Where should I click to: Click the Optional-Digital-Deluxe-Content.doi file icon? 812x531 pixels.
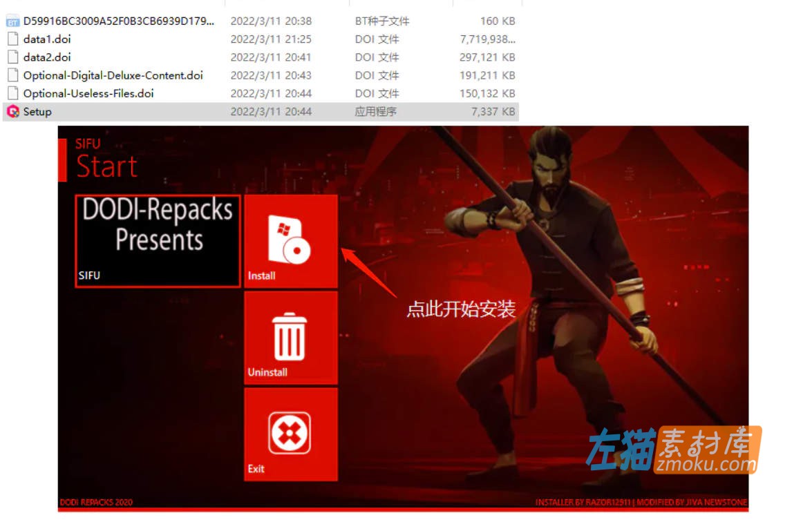coord(12,75)
